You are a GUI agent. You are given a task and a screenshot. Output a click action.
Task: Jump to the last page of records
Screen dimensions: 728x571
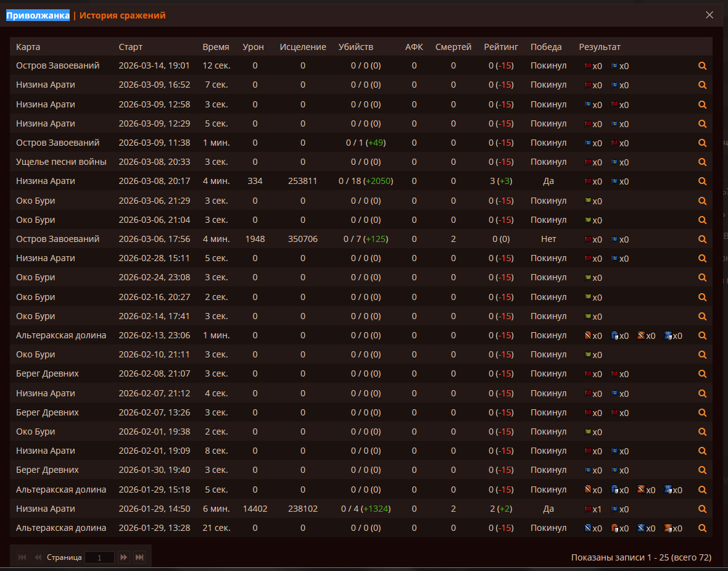coord(139,557)
